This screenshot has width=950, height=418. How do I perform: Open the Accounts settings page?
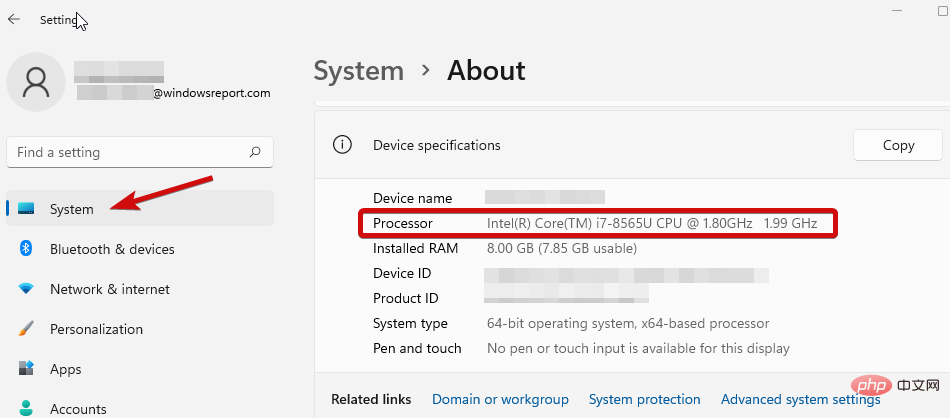coord(140,407)
